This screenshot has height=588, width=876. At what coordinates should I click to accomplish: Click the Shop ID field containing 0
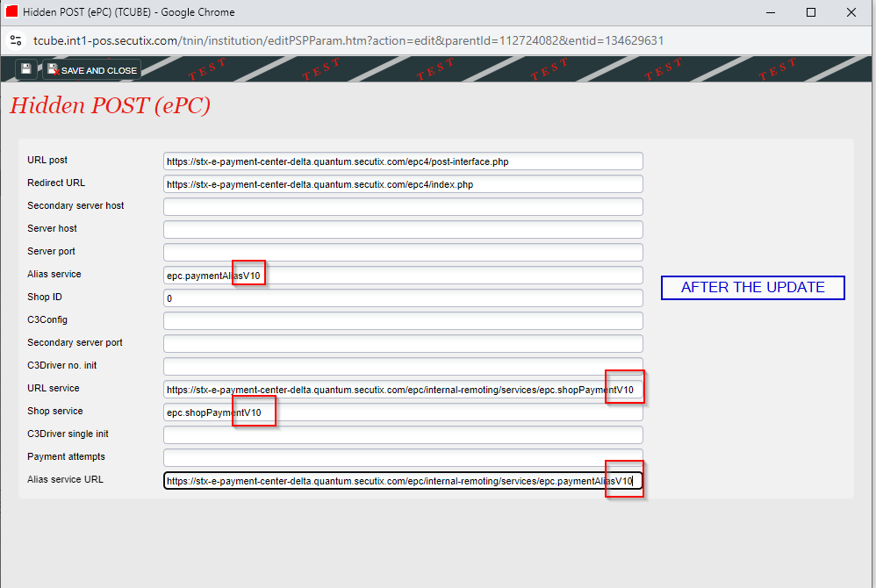402,298
